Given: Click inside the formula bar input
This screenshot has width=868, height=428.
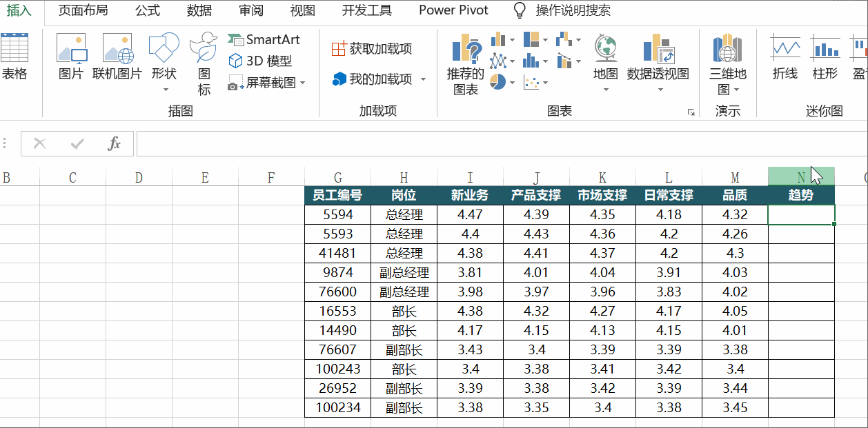Looking at the screenshot, I should coord(483,143).
